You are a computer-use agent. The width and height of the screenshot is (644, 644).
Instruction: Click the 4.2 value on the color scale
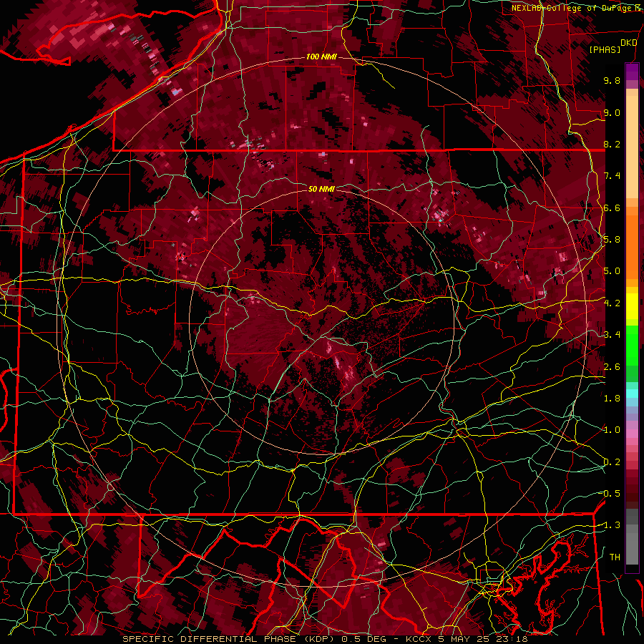(x=612, y=303)
